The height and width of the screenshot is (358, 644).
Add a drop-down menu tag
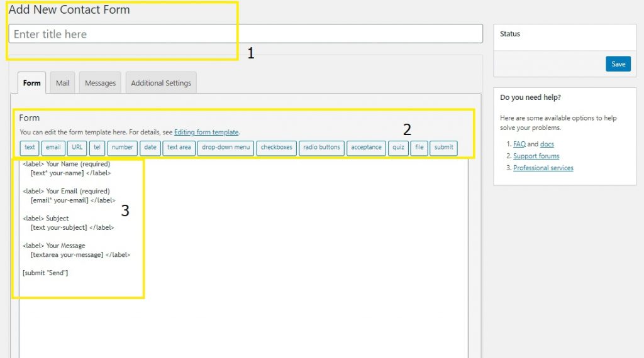(x=226, y=148)
